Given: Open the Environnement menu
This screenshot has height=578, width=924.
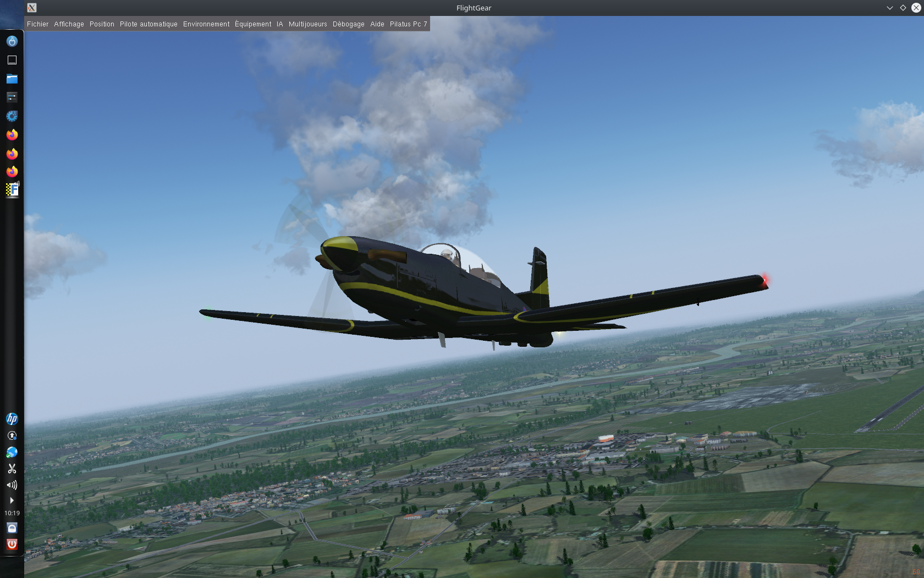Looking at the screenshot, I should tap(207, 24).
